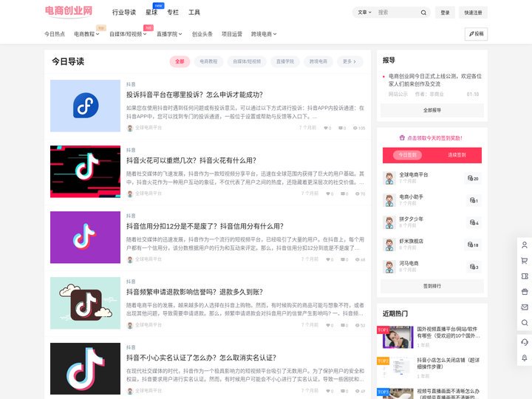Click the search icon in floating sidebar
Screen dimensions: 532x399
pyautogui.click(x=524, y=323)
